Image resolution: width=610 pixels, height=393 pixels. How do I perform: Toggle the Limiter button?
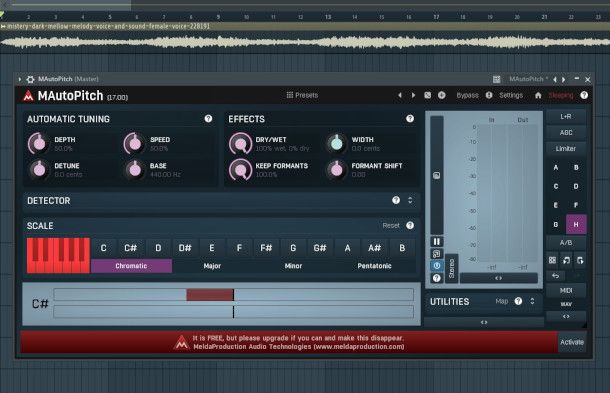pos(566,149)
